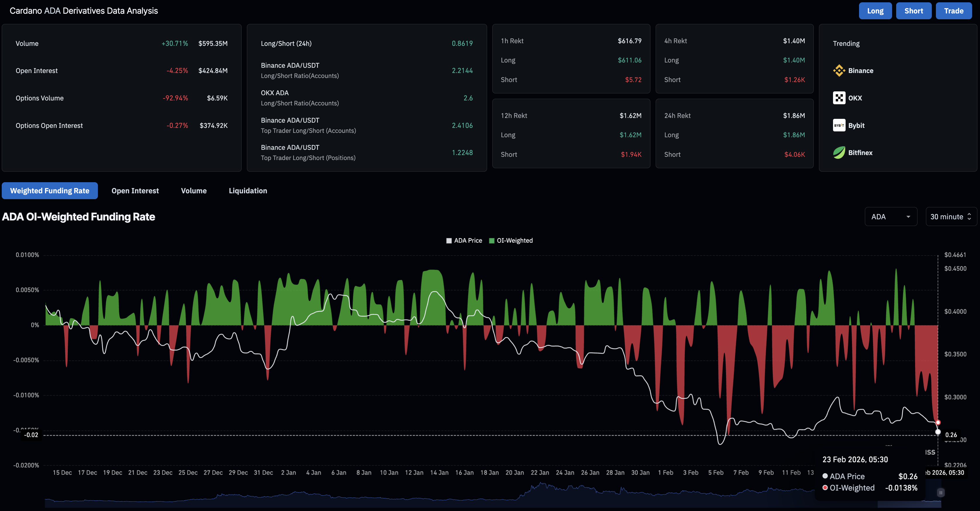Click the Bybit logo icon
This screenshot has height=511, width=980.
coord(839,126)
